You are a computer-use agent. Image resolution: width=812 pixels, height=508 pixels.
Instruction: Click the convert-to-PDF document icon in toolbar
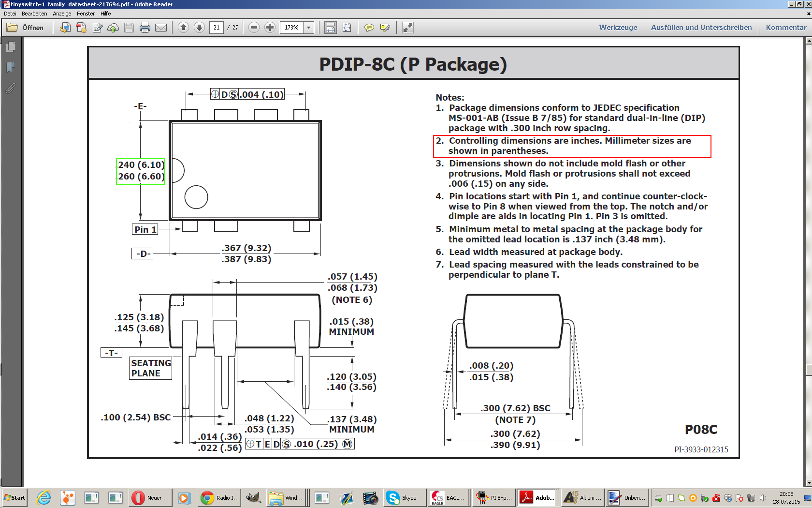(x=65, y=28)
